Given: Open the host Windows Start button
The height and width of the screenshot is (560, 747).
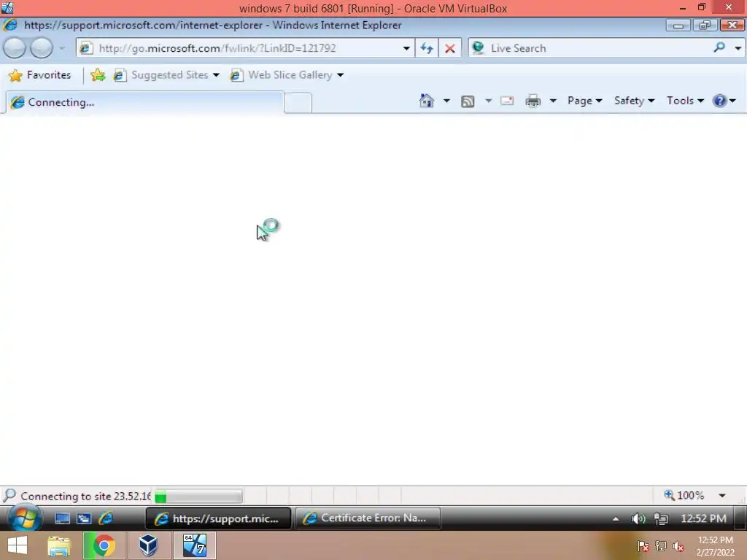Looking at the screenshot, I should coord(18,545).
